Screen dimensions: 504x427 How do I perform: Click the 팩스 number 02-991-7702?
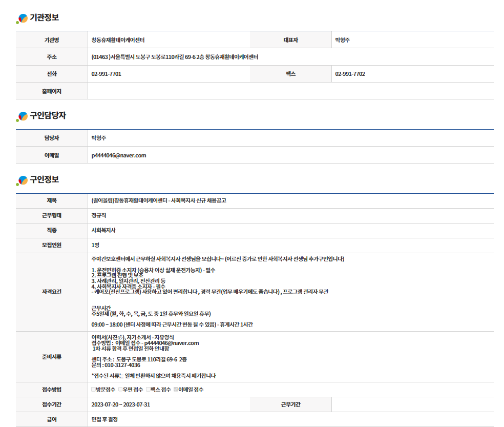click(x=350, y=74)
